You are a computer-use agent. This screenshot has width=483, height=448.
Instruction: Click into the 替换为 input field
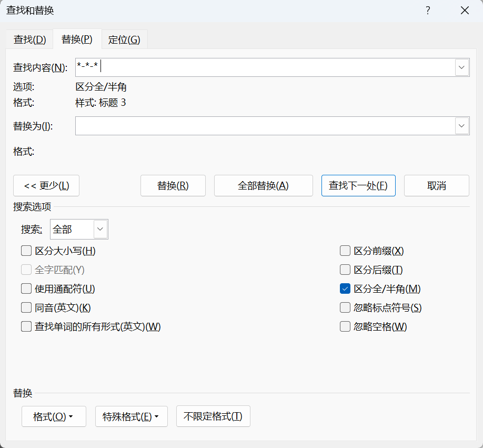tap(265, 126)
